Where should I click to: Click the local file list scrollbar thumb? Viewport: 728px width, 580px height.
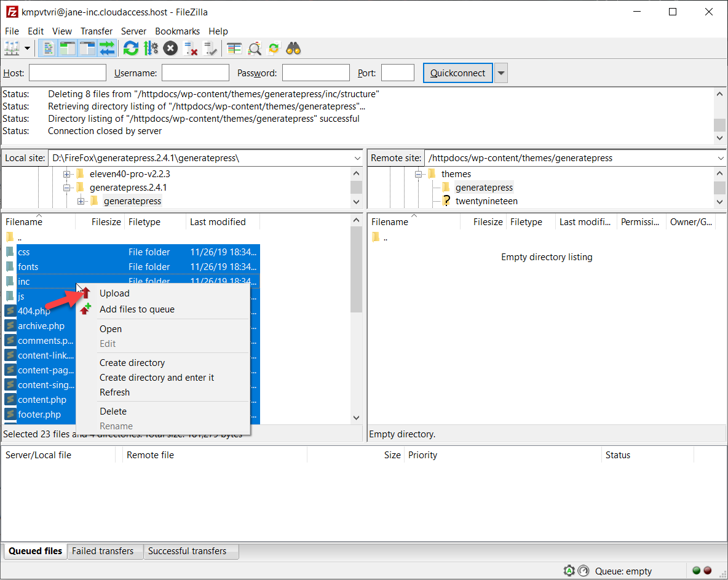pos(356,269)
